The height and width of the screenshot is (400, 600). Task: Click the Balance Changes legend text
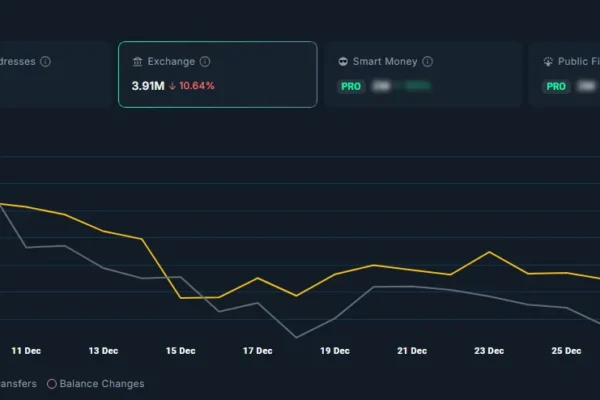coord(102,384)
